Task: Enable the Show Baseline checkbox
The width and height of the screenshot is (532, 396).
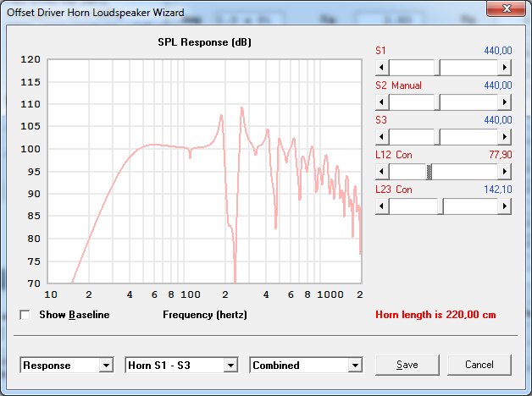Action: pyautogui.click(x=25, y=315)
